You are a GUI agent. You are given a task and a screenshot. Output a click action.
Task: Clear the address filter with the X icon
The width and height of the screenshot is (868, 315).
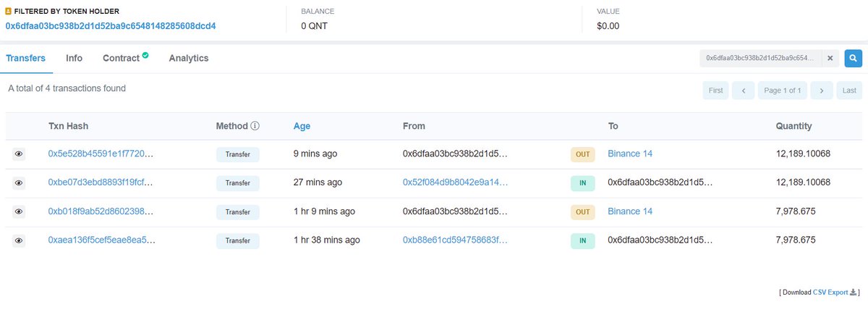tap(830, 58)
